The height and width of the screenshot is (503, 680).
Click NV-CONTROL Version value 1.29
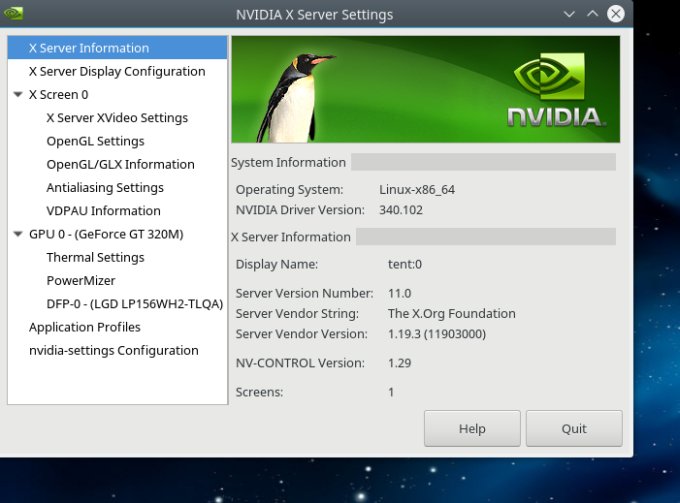pos(399,363)
